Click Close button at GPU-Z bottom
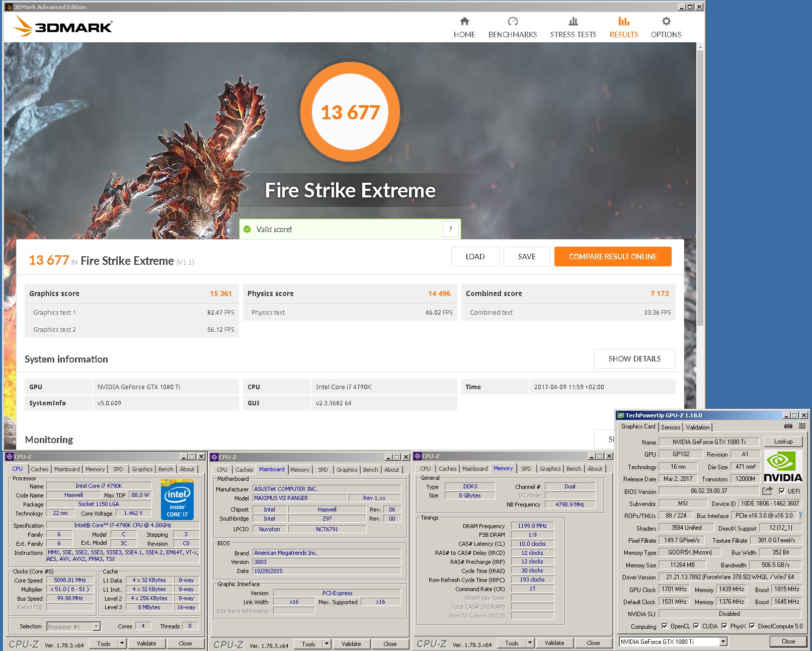 pos(788,641)
